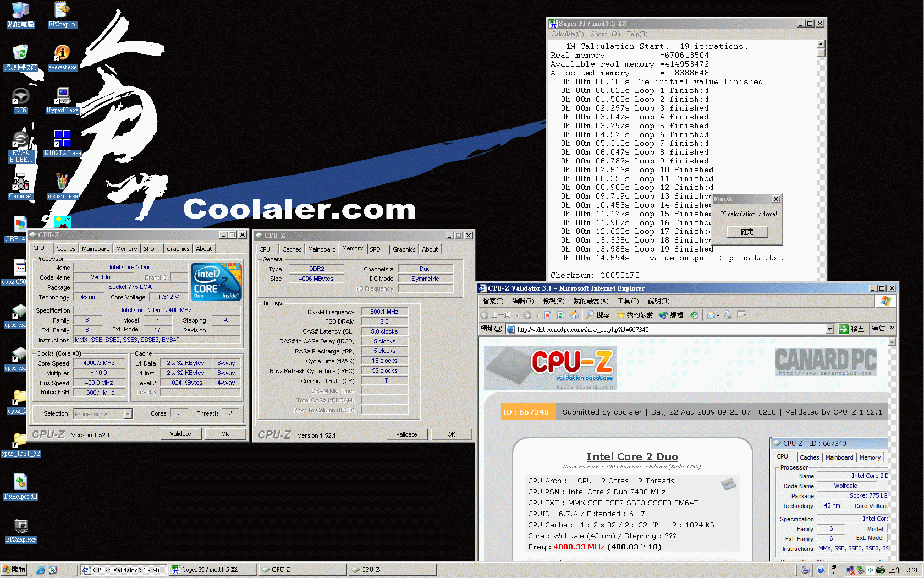Open the My Computer desktop icon
The height and width of the screenshot is (578, 924).
pos(20,14)
